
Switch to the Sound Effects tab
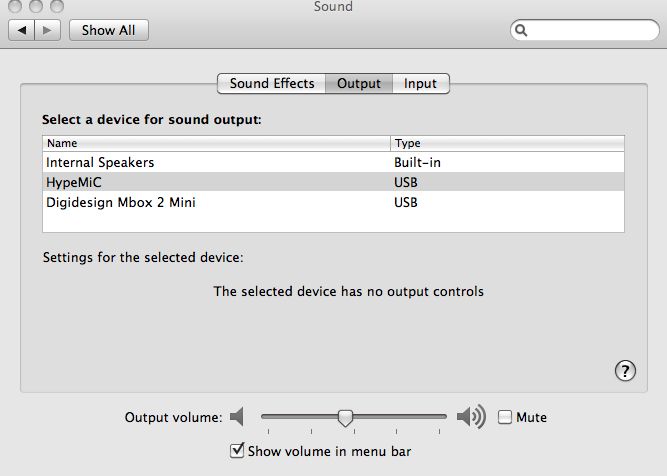pyautogui.click(x=271, y=83)
